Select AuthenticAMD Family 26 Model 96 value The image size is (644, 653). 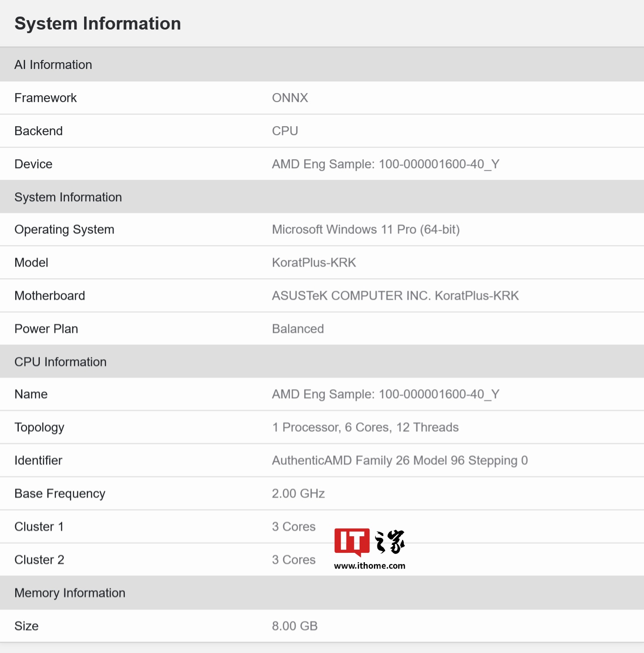click(400, 461)
